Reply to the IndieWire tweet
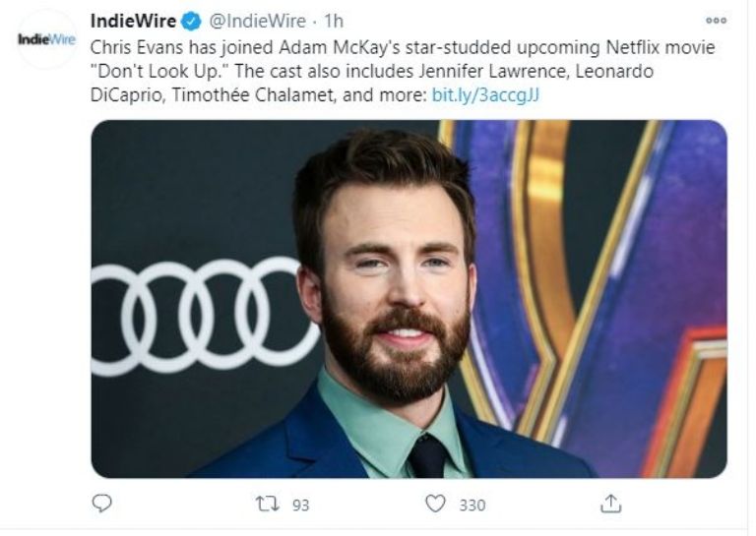 click(101, 504)
